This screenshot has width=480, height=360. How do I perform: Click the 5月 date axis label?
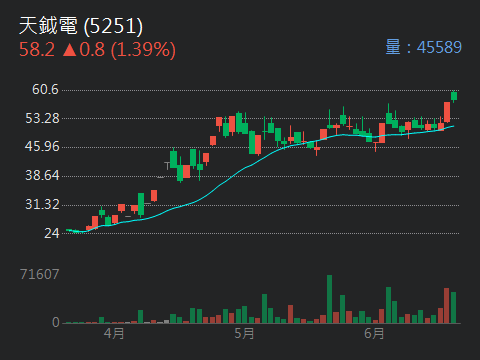pyautogui.click(x=244, y=333)
